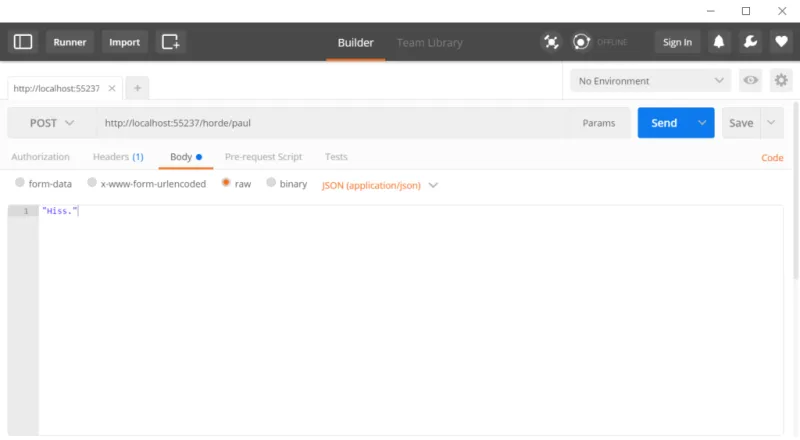Close the localhost:55237 request tab
800x440 pixels.
112,88
